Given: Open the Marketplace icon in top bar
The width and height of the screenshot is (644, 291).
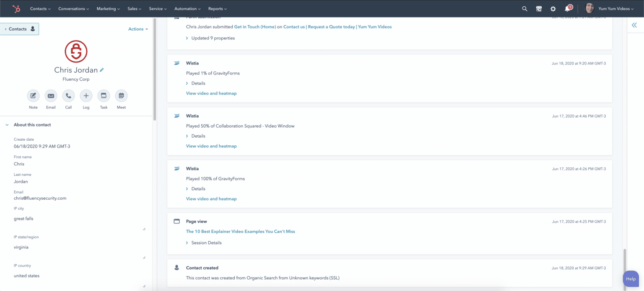Looking at the screenshot, I should [539, 8].
